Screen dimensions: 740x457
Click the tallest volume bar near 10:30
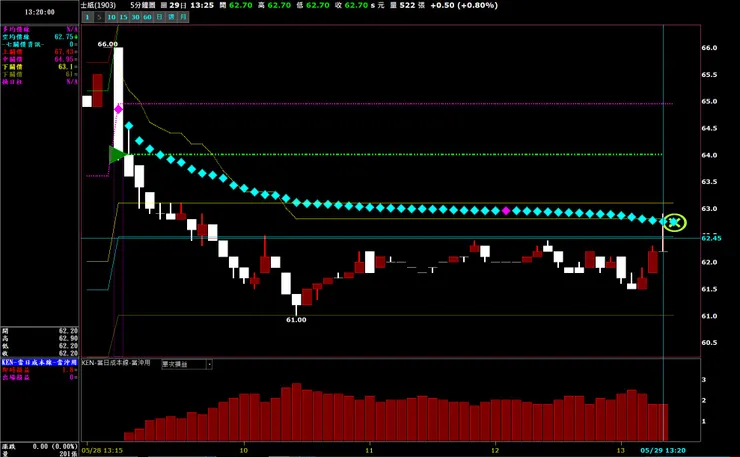(x=296, y=412)
